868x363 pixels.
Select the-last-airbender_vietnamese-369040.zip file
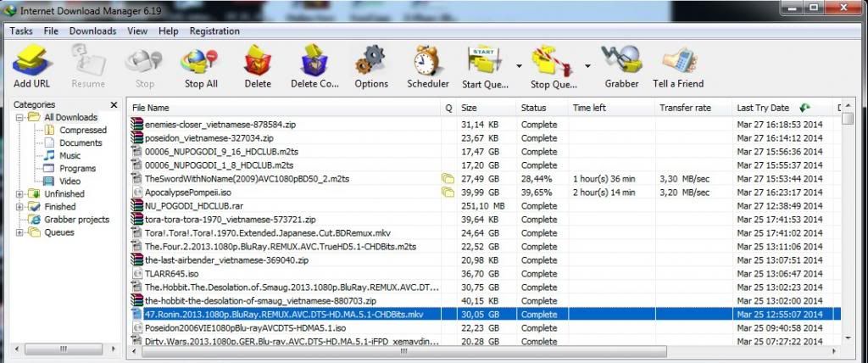coord(226,260)
